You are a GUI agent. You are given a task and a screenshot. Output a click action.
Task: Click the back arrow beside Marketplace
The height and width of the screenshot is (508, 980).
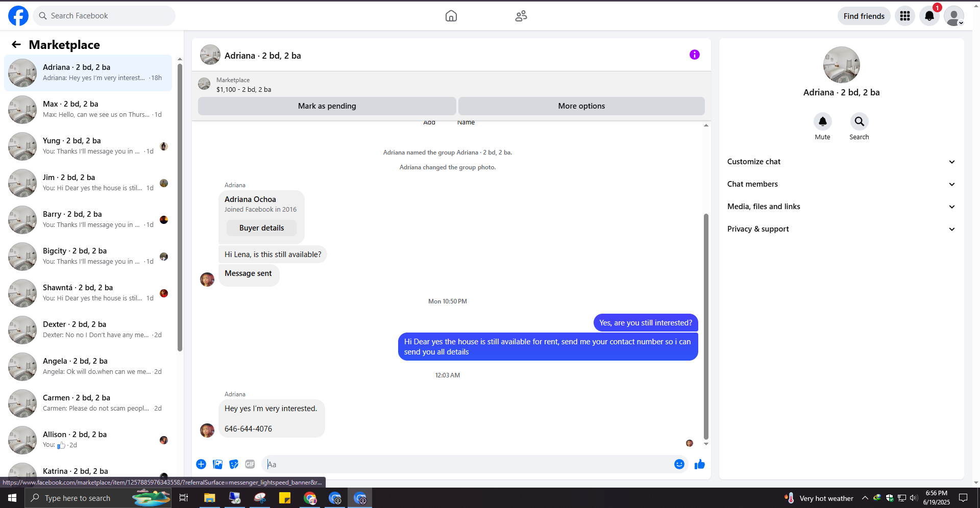pyautogui.click(x=16, y=45)
